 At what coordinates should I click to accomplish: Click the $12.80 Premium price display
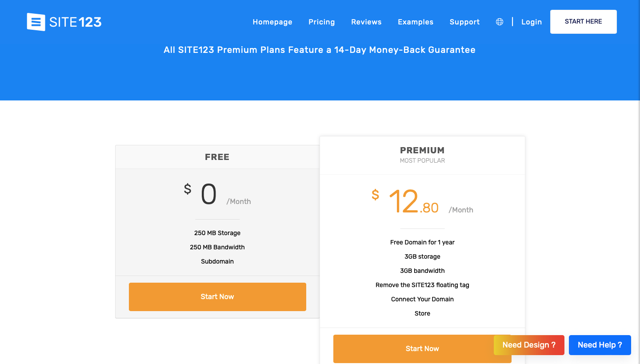click(412, 200)
